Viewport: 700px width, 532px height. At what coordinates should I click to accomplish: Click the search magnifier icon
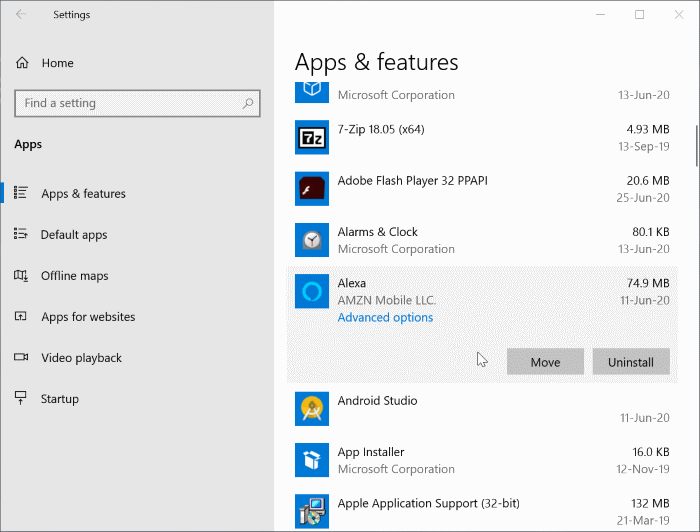coord(248,104)
